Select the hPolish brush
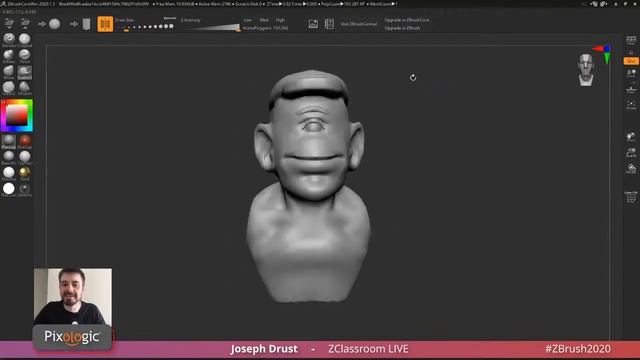The height and width of the screenshot is (360, 640). click(x=24, y=88)
